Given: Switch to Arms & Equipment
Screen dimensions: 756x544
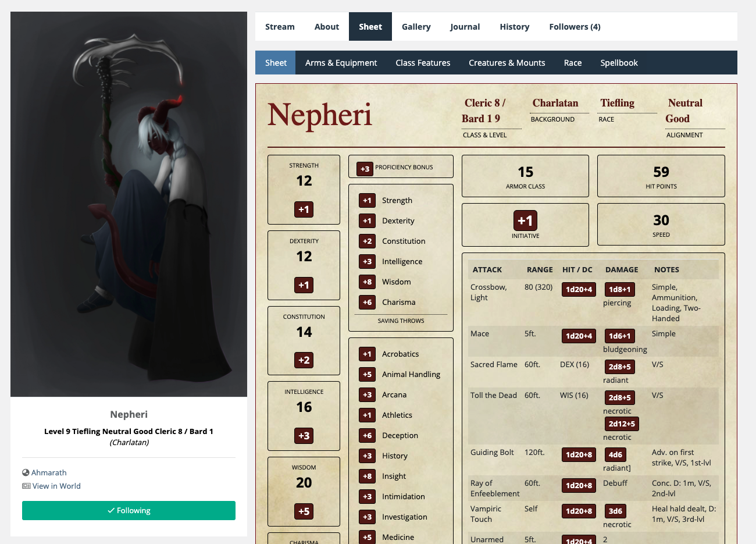Looking at the screenshot, I should [x=341, y=62].
